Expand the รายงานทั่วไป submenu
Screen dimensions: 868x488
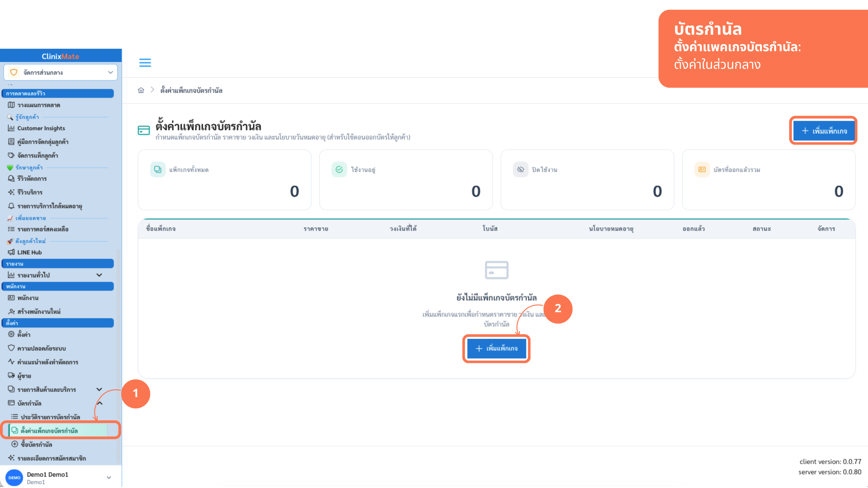point(99,275)
